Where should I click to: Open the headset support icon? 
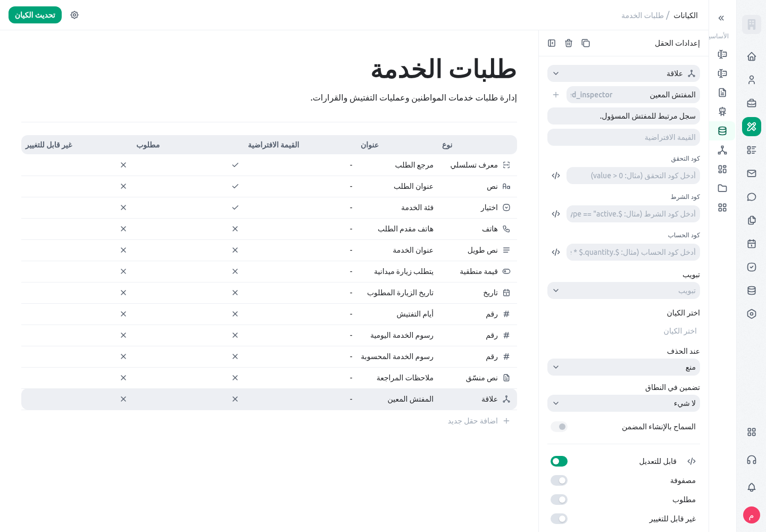[752, 460]
